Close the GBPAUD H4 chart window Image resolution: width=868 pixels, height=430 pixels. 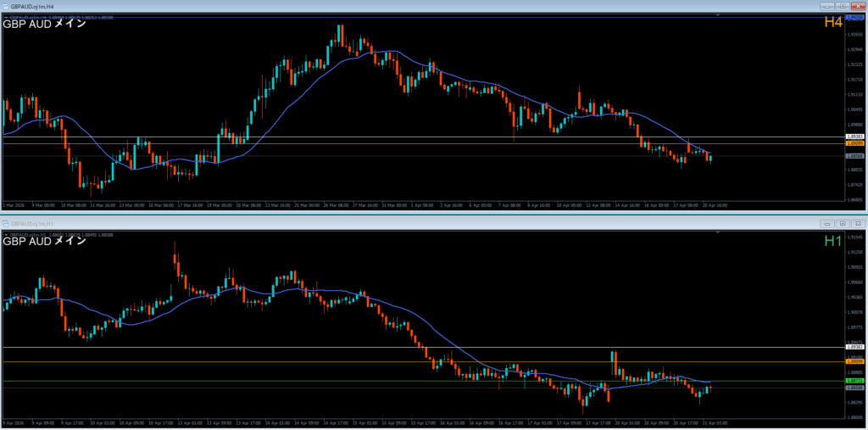tap(857, 6)
